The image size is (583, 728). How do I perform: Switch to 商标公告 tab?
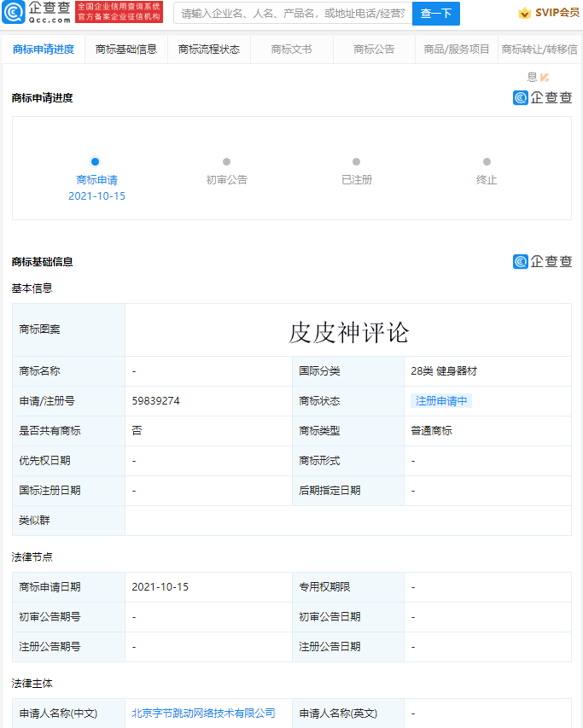(x=374, y=50)
